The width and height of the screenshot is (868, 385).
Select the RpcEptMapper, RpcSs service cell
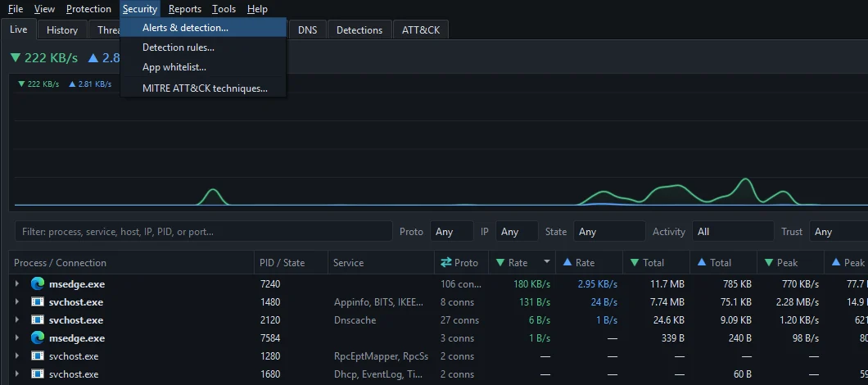[382, 356]
